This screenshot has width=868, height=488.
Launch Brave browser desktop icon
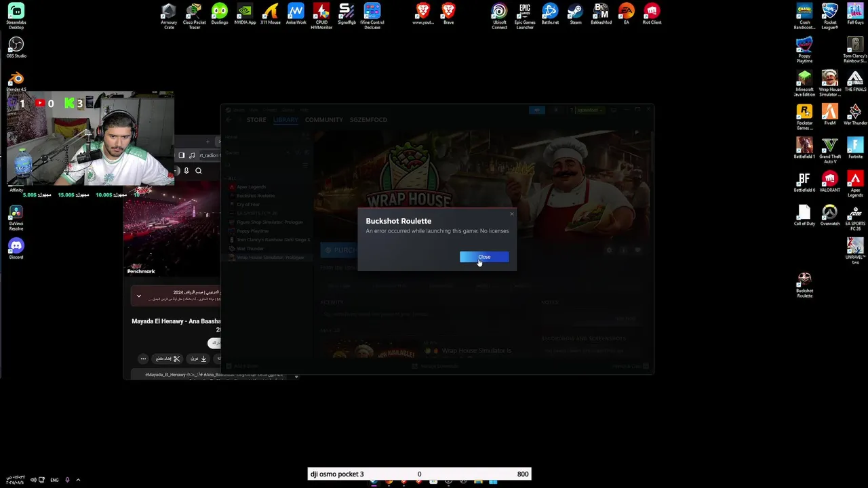(x=448, y=14)
